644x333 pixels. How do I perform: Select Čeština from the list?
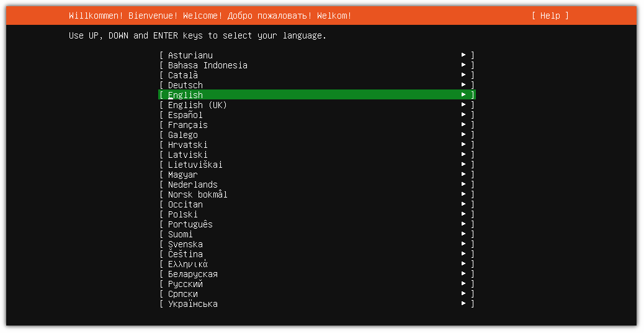(316, 254)
